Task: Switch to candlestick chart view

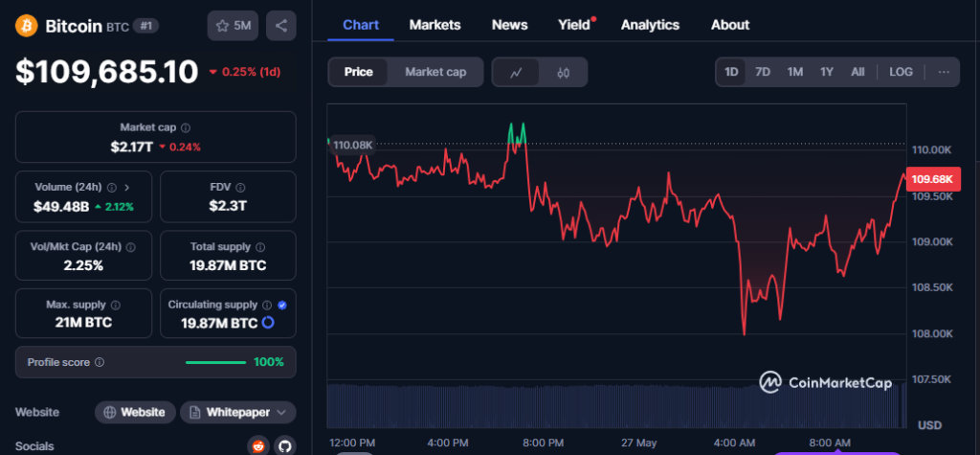Action: pos(563,73)
